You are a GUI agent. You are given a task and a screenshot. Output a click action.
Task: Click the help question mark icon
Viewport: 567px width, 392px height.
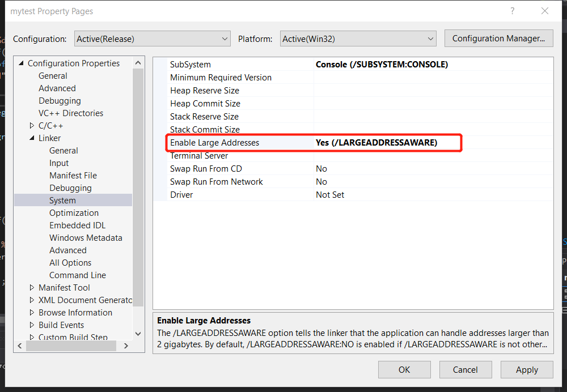point(512,11)
